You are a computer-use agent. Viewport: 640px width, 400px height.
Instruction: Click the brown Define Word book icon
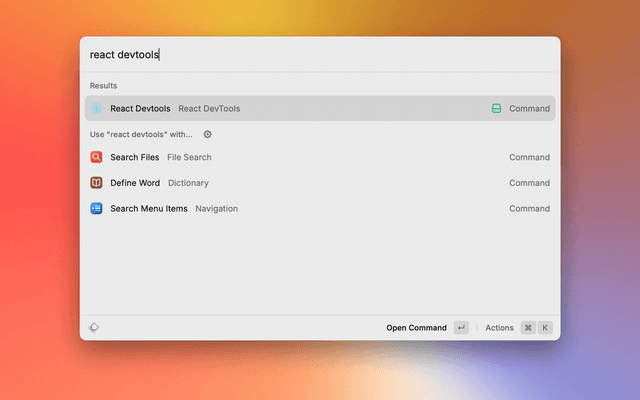click(x=96, y=183)
